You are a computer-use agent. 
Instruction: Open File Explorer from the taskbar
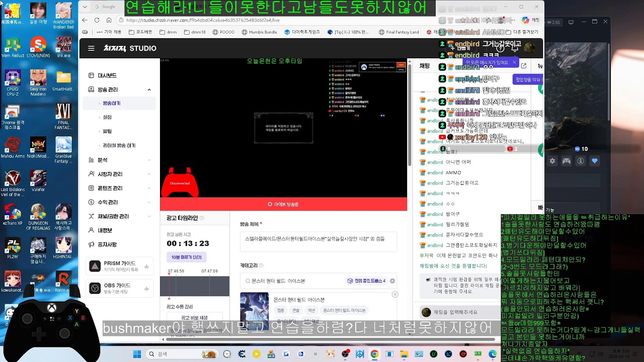point(404,354)
